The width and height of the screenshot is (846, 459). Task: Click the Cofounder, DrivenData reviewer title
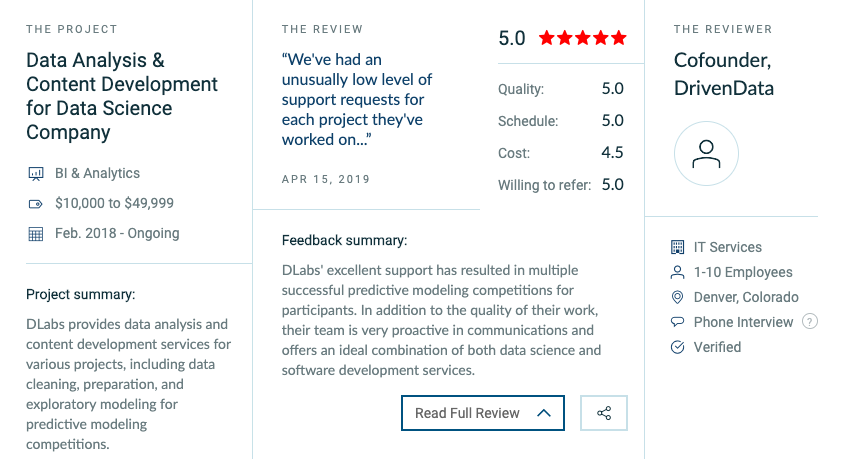(x=724, y=74)
